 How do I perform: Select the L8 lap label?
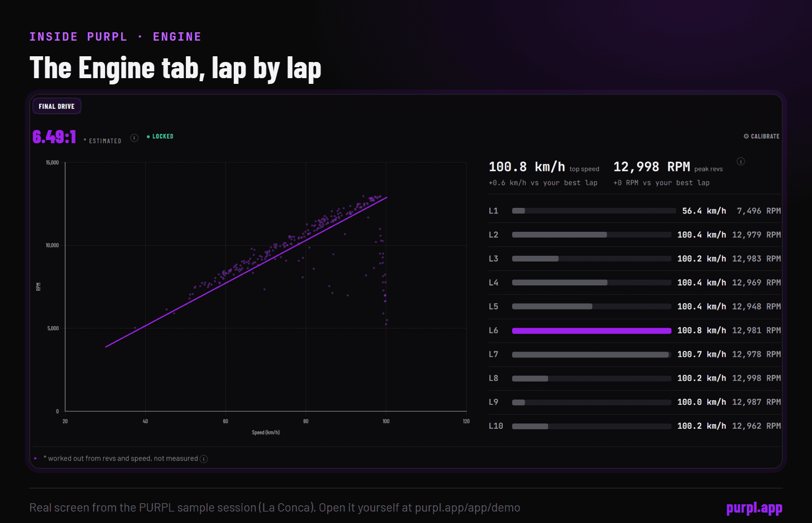coord(493,378)
